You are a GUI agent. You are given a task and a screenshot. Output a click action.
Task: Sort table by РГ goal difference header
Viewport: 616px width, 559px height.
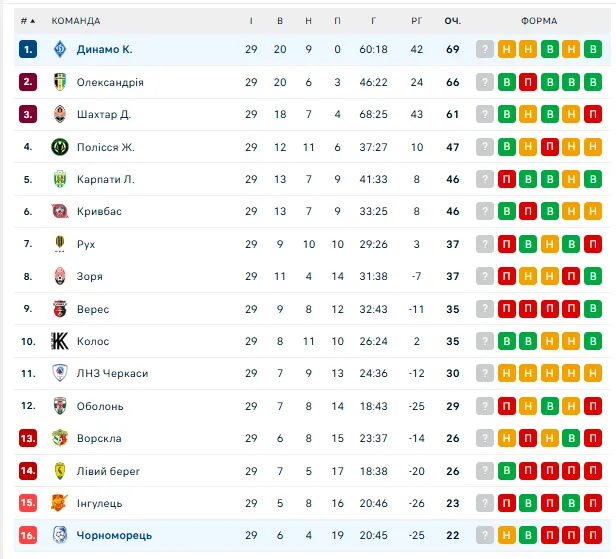pos(417,20)
